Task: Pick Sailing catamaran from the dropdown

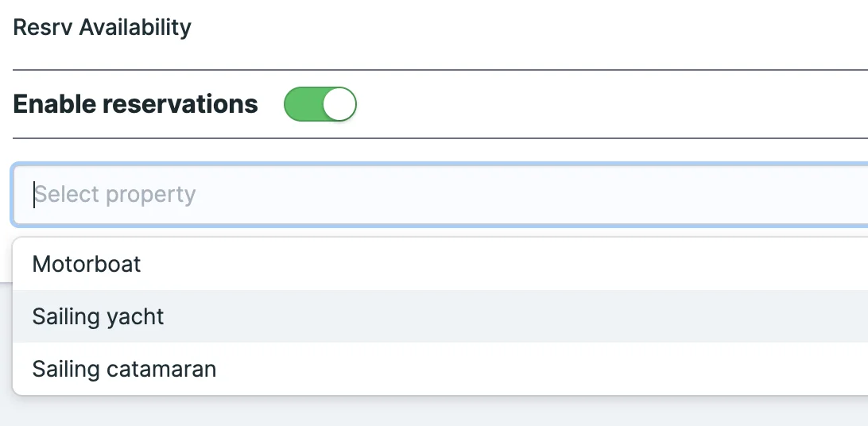Action: pos(124,369)
